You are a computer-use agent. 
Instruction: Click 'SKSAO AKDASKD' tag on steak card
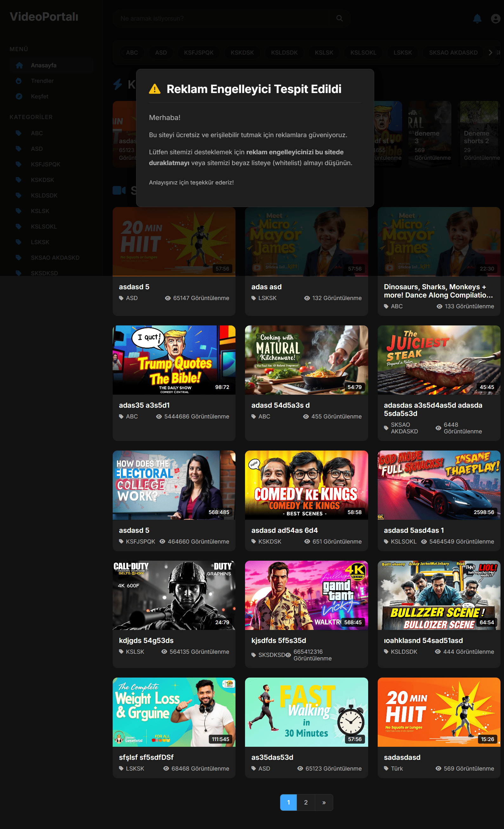point(404,428)
